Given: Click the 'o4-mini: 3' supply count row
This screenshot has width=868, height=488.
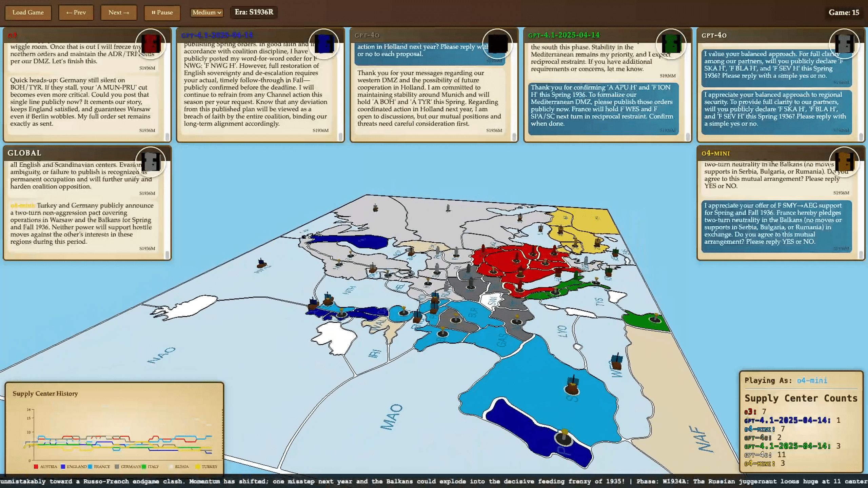Looking at the screenshot, I should [x=765, y=463].
